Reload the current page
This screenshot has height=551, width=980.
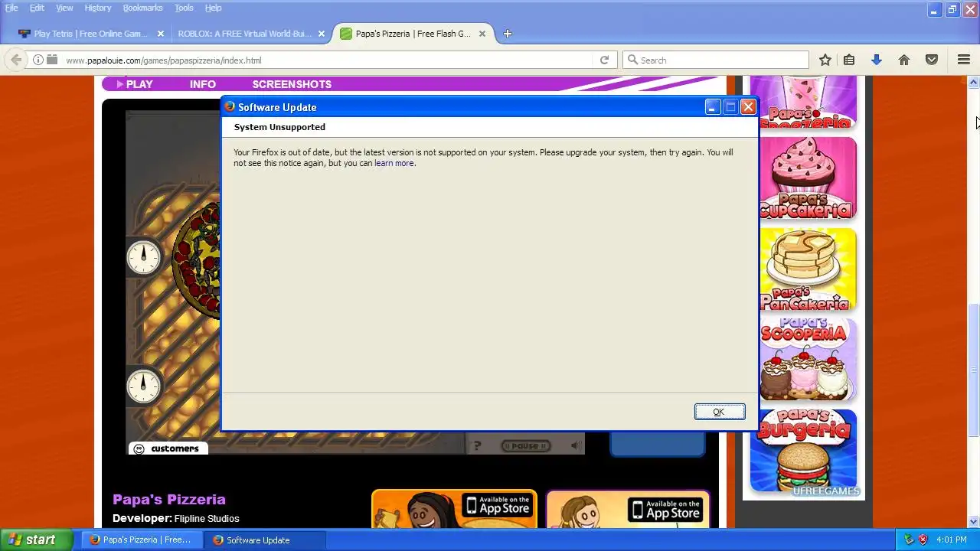pyautogui.click(x=604, y=60)
